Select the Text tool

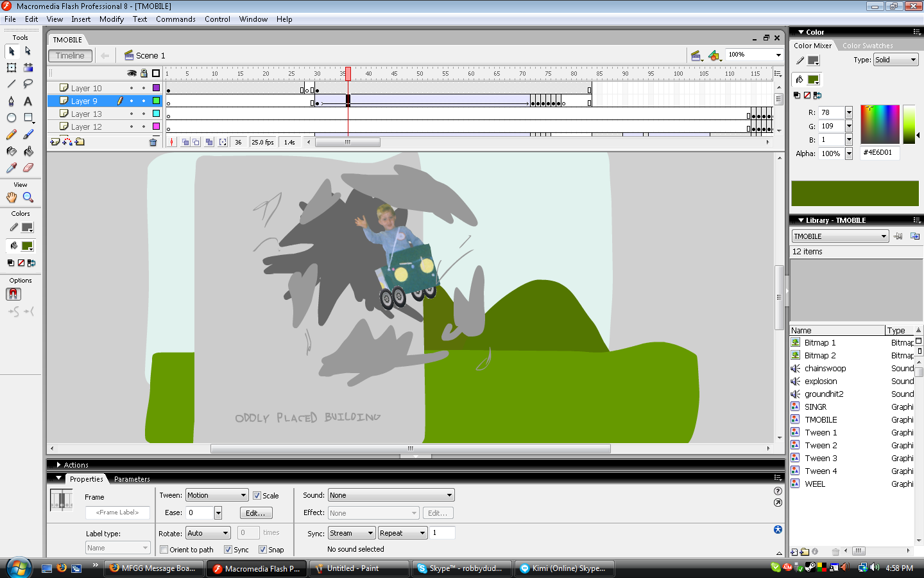tap(28, 101)
